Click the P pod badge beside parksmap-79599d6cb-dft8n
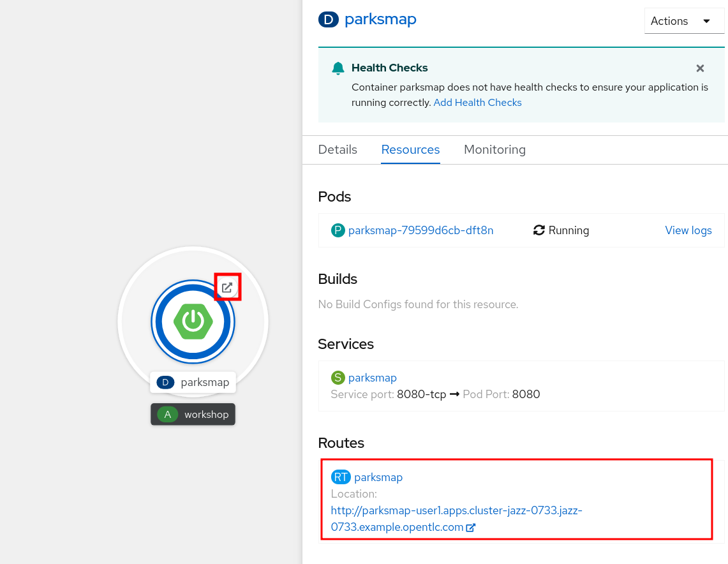This screenshot has height=564, width=728. 338,230
